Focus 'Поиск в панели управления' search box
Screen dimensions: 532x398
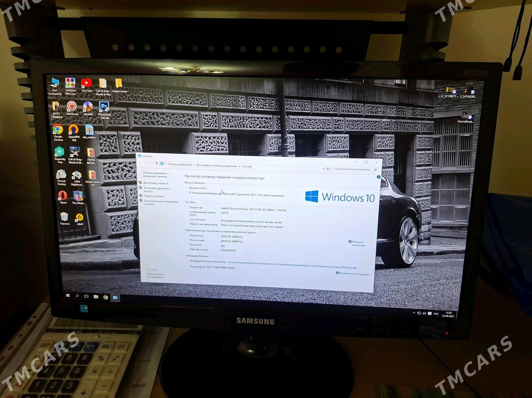tap(355, 169)
